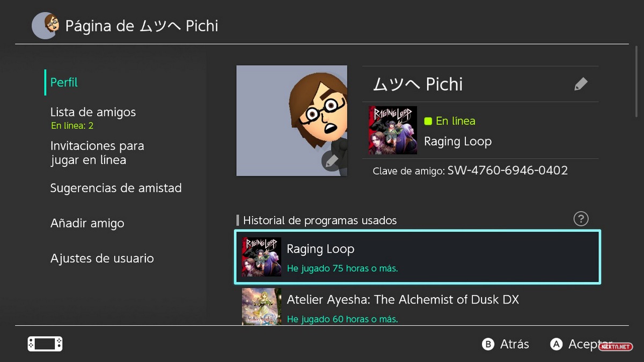Click the Switch console icon
This screenshot has width=644, height=362.
coord(45,344)
